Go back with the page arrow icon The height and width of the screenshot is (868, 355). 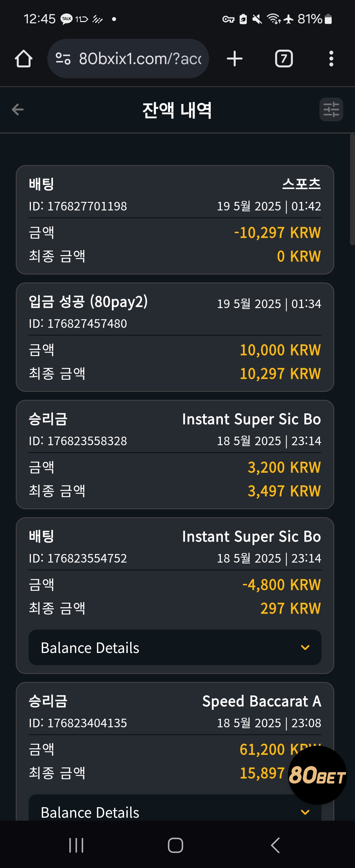17,109
